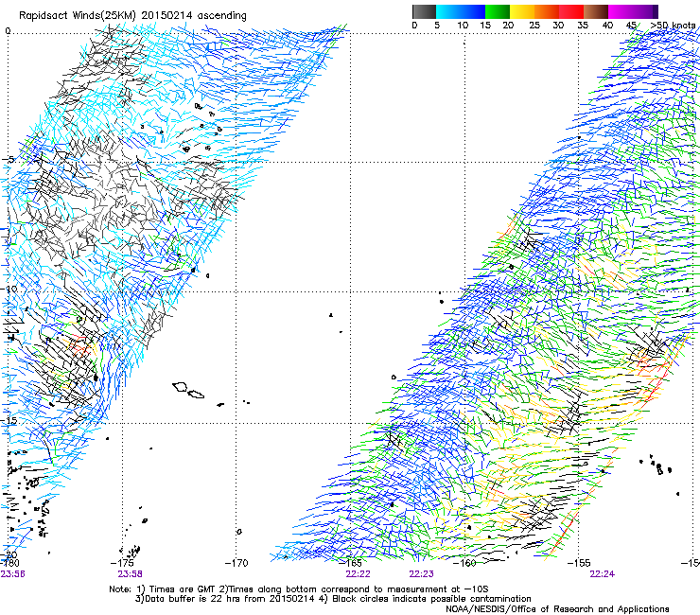Click the gray 0-5 knots color swatch

tap(424, 11)
